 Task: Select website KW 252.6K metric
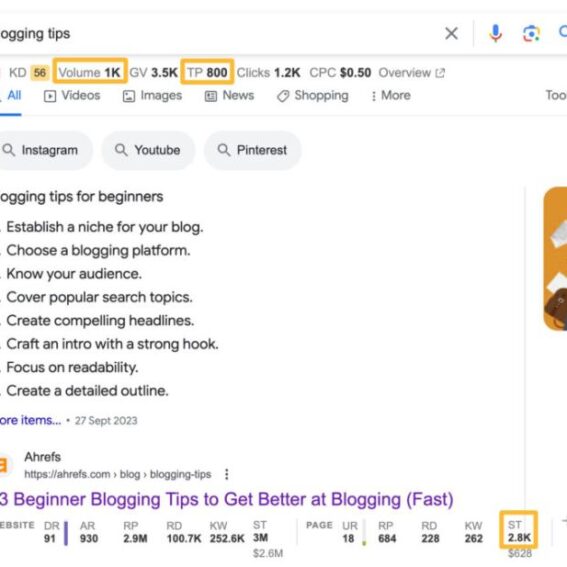click(x=227, y=532)
